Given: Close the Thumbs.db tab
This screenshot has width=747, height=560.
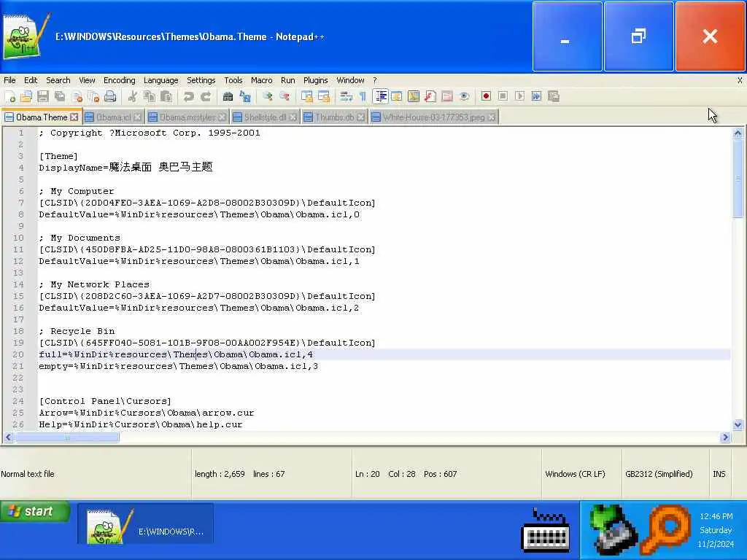Looking at the screenshot, I should [x=361, y=117].
